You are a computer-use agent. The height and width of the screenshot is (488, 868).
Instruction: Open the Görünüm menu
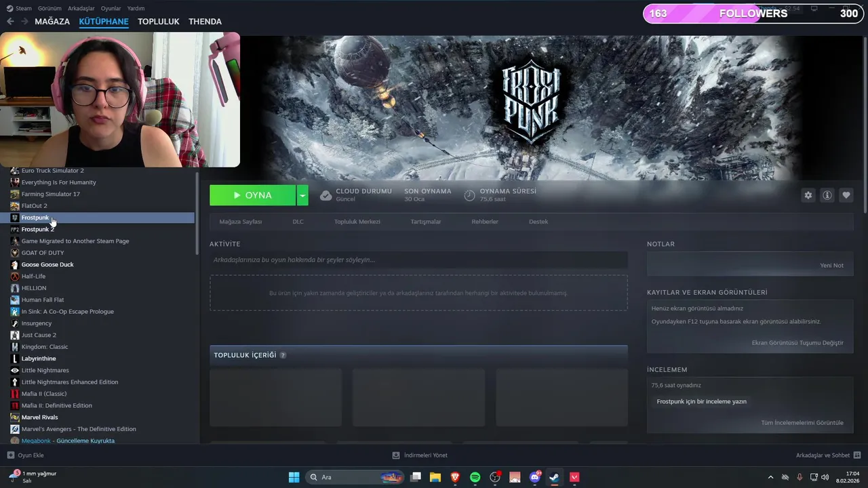tap(50, 8)
